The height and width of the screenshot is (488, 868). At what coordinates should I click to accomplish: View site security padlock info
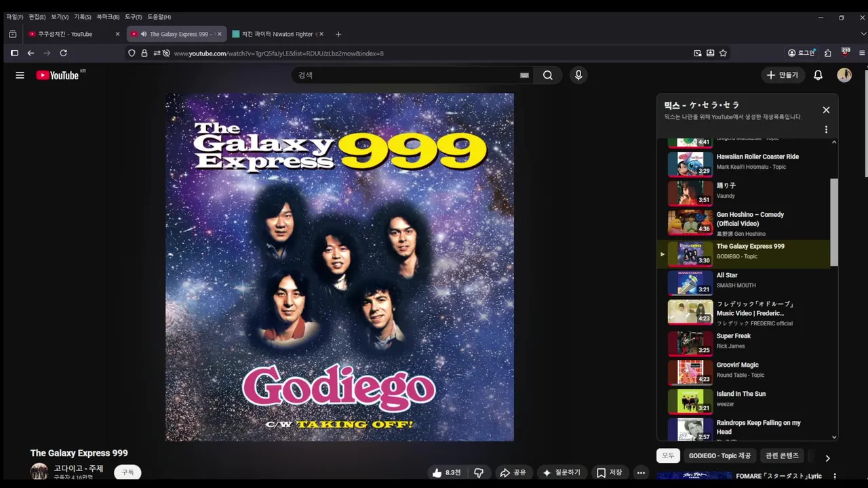144,53
